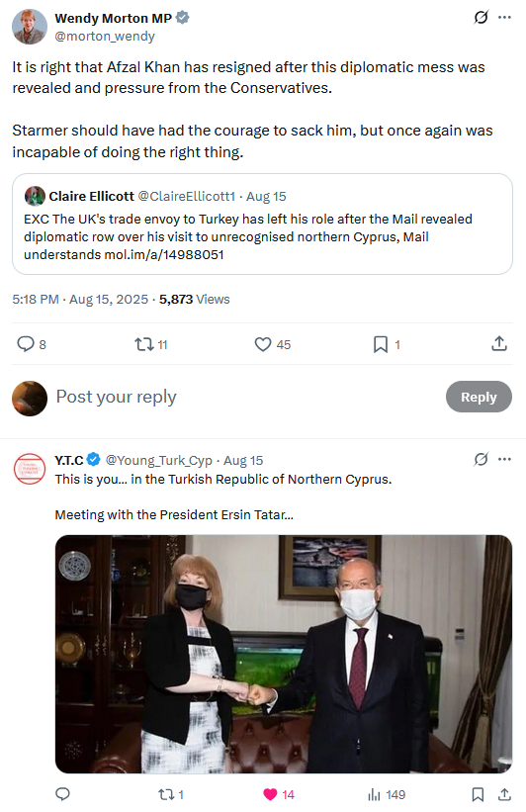Viewport: 526px width, 812px height.
Task: Click the reply comment icon showing 8
Action: click(x=32, y=344)
